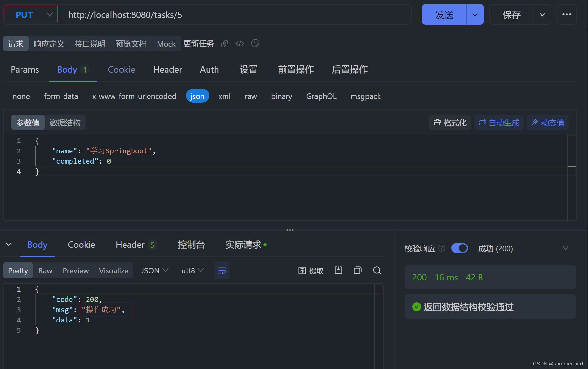Open the 设置 settings tab
The image size is (588, 369).
pyautogui.click(x=249, y=69)
